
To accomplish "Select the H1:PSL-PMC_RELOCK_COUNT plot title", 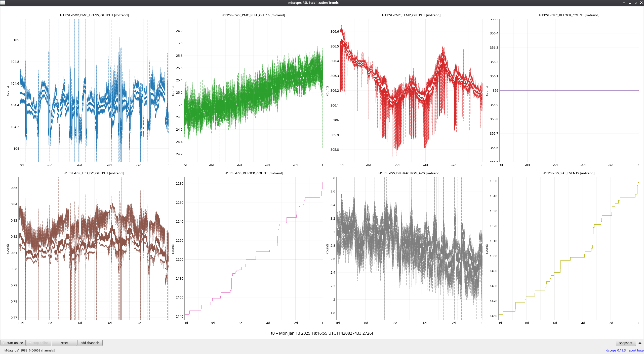I will coord(569,15).
